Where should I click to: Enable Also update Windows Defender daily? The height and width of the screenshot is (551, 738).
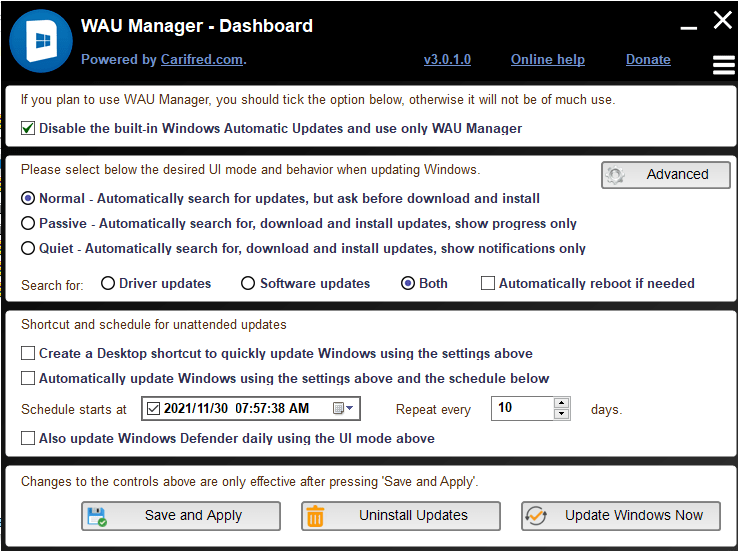[x=28, y=438]
